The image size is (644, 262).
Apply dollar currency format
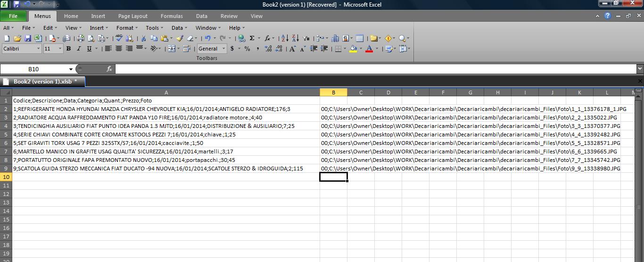tap(232, 49)
